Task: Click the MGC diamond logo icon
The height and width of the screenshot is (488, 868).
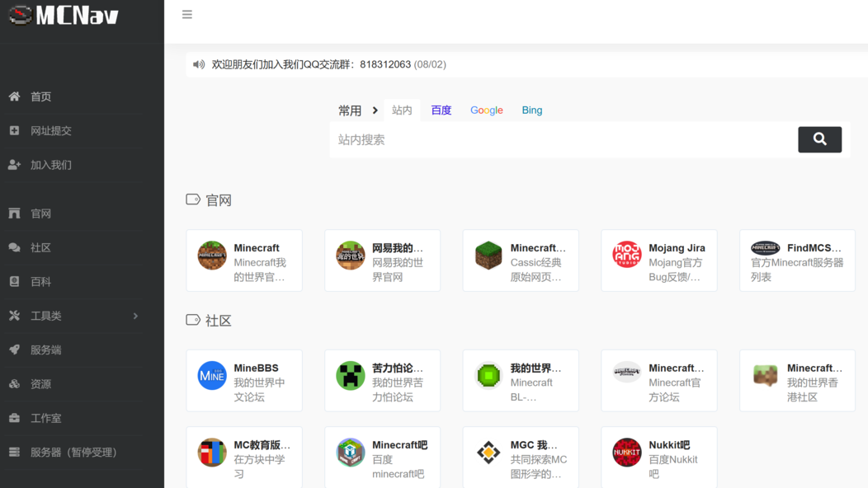Action: (x=488, y=452)
